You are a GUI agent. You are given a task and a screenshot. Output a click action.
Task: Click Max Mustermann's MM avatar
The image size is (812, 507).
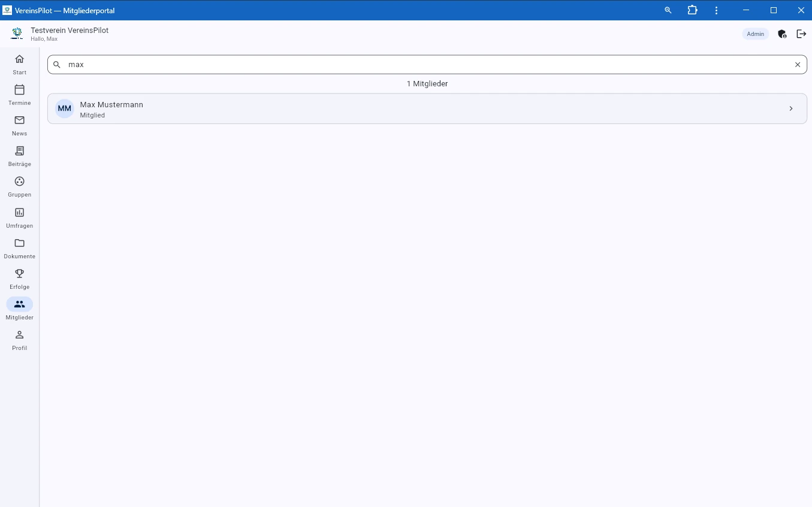point(64,108)
